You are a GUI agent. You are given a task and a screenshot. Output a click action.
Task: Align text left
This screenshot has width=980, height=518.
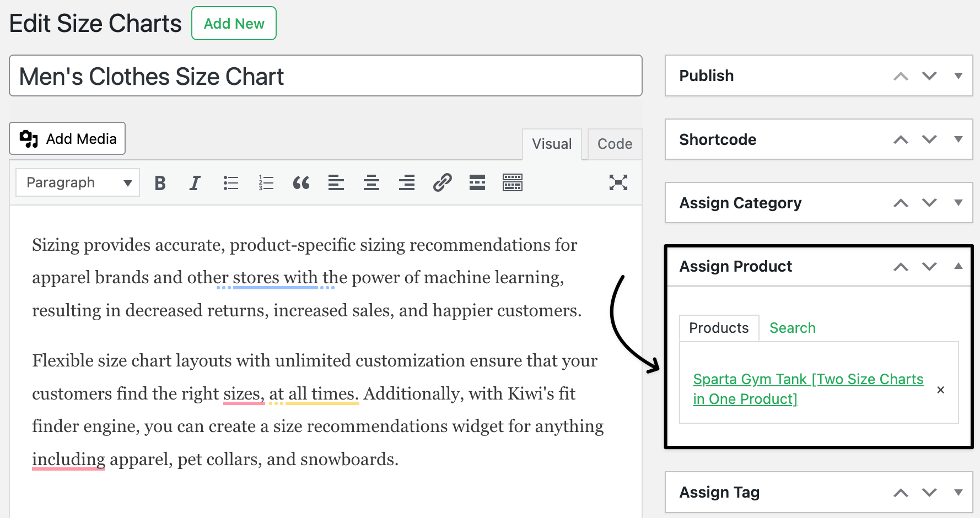[x=336, y=183]
